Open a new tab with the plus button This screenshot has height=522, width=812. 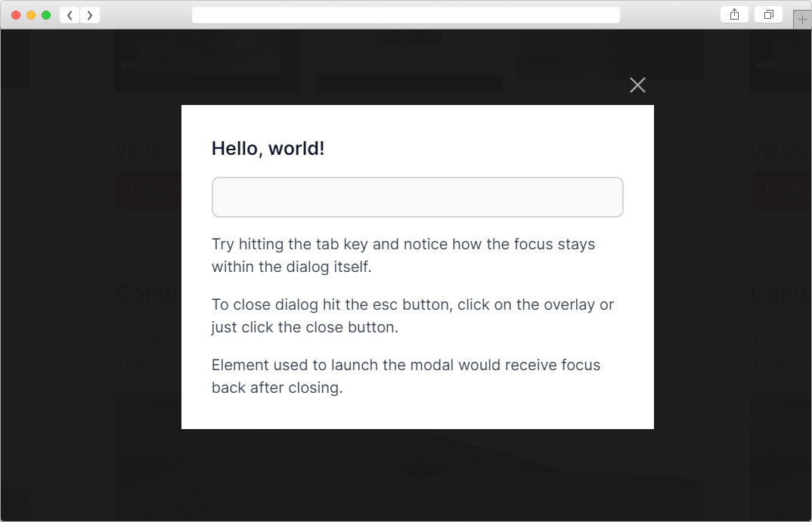(x=802, y=20)
